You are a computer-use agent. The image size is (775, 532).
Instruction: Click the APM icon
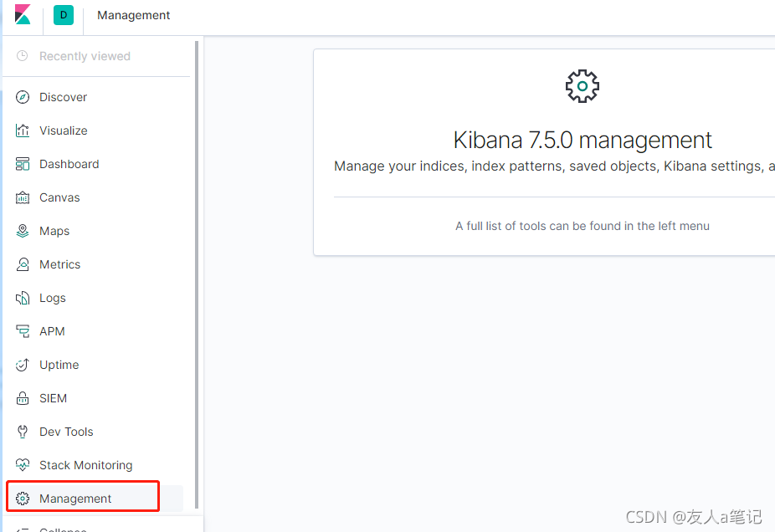[23, 331]
